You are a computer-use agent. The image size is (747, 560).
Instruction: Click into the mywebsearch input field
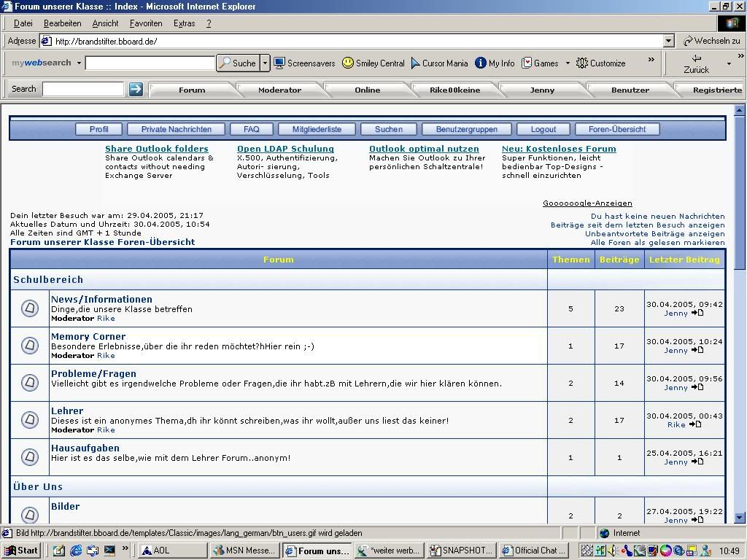coord(150,63)
